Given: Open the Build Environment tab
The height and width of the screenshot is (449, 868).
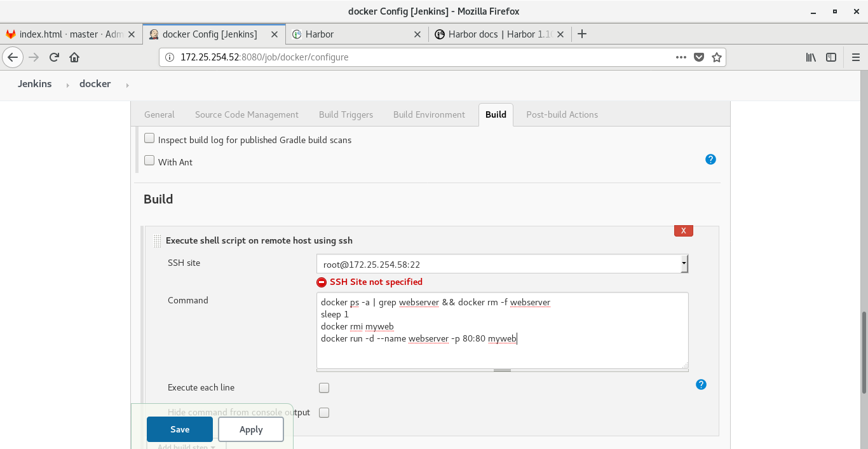Looking at the screenshot, I should click(x=429, y=114).
